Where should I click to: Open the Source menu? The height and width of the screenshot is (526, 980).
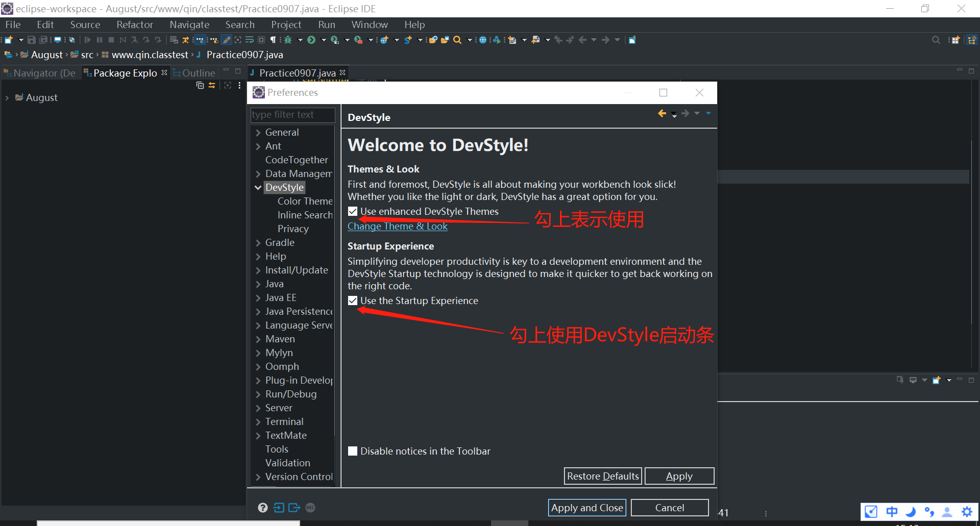[x=85, y=24]
